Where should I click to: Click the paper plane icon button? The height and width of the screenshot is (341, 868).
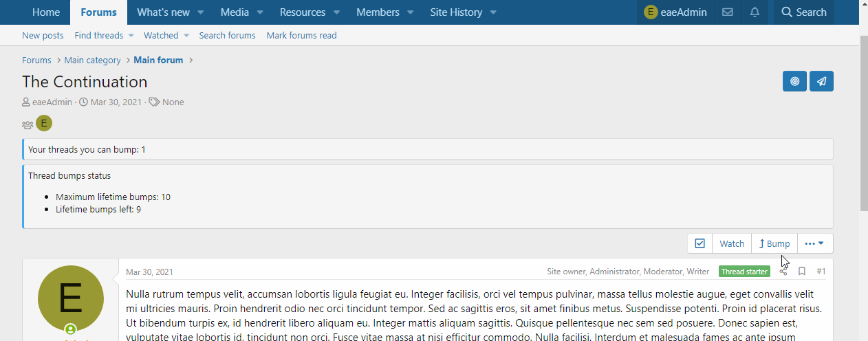click(821, 81)
